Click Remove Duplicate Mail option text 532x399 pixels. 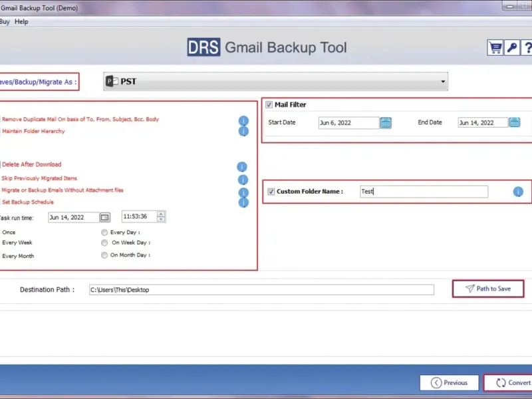tap(80, 120)
